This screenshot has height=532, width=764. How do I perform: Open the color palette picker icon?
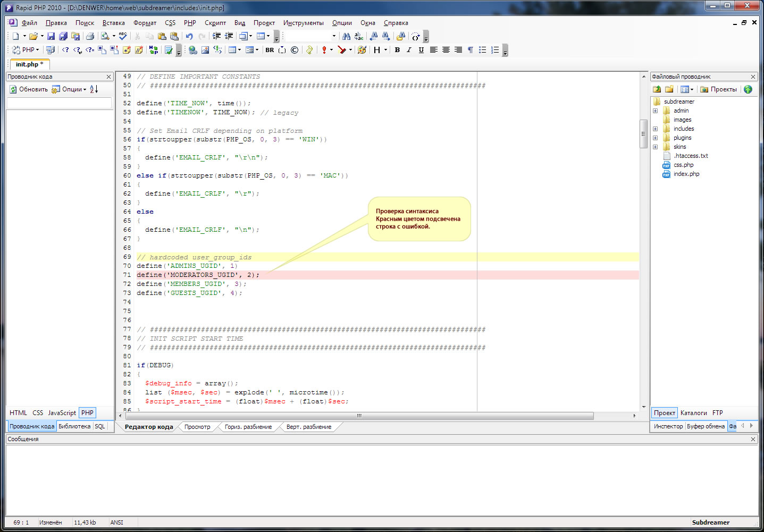point(362,50)
